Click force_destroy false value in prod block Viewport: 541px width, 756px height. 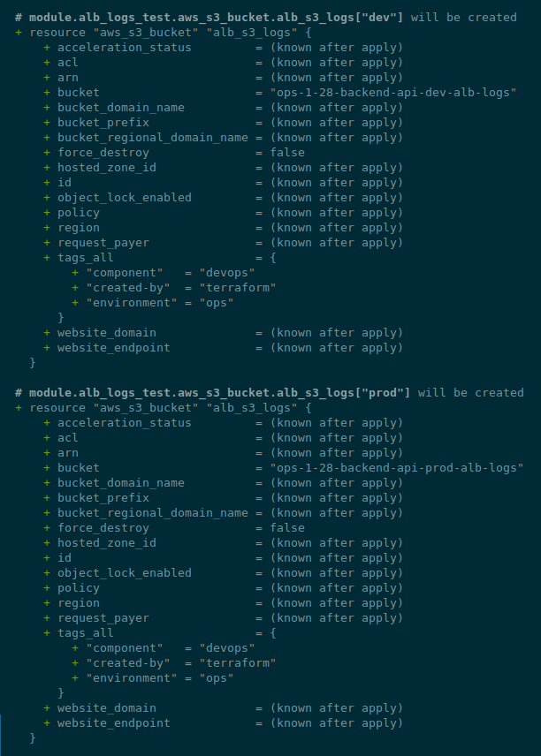point(287,527)
